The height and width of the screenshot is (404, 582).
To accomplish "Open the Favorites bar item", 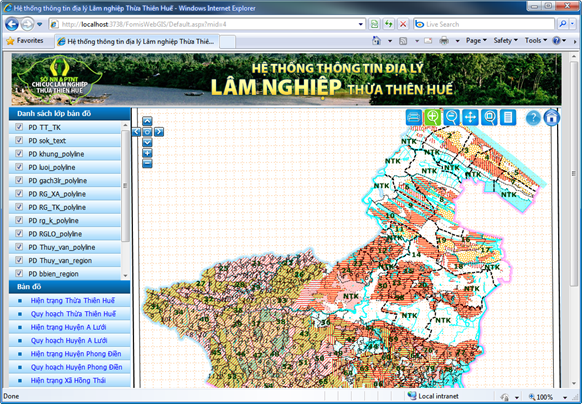I will [x=25, y=41].
